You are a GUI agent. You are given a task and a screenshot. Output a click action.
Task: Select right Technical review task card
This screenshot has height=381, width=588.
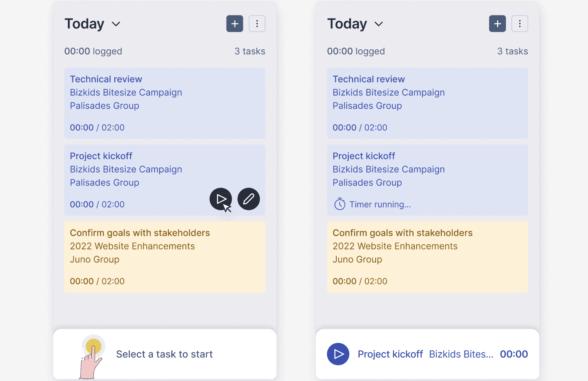click(x=427, y=103)
